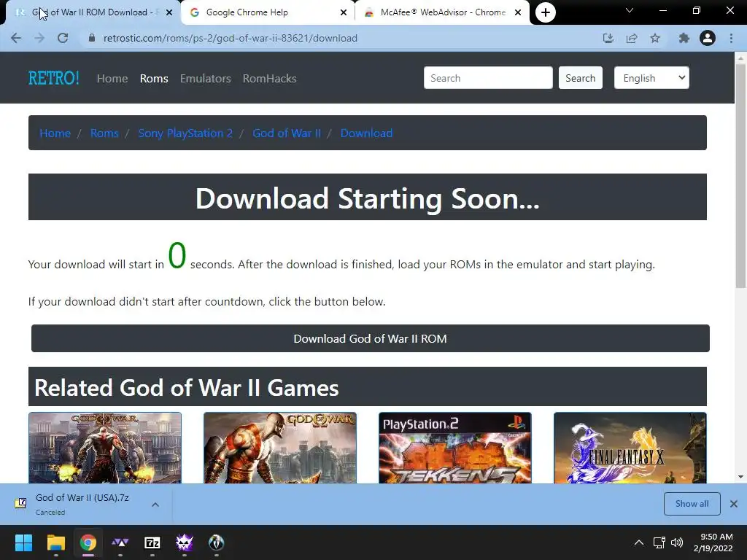
Task: Click scrollbar down arrow
Action: pyautogui.click(x=740, y=477)
